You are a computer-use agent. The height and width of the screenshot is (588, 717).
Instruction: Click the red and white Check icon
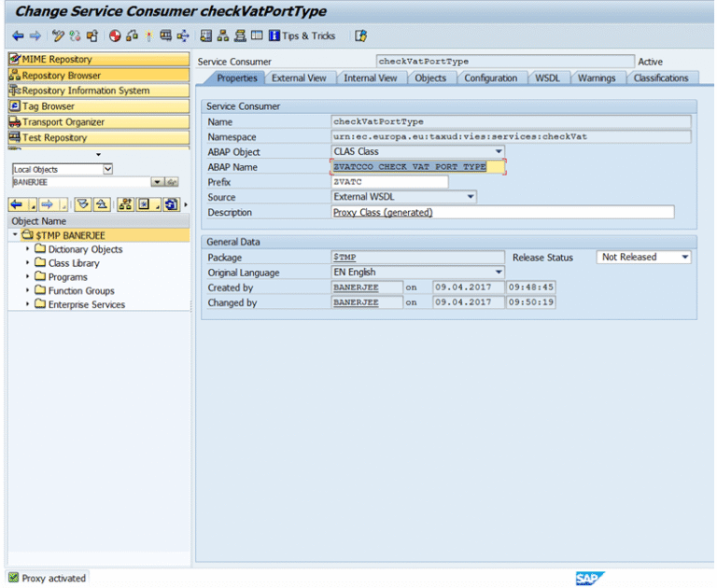115,36
